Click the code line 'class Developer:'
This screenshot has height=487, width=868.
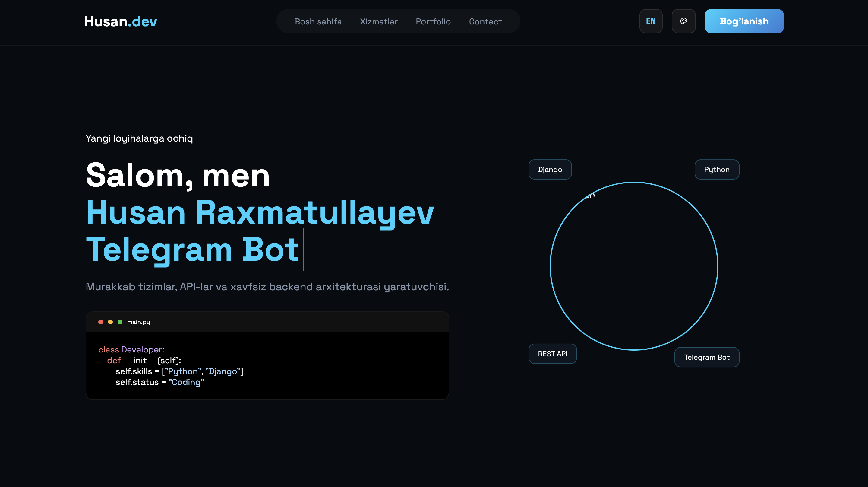click(131, 350)
